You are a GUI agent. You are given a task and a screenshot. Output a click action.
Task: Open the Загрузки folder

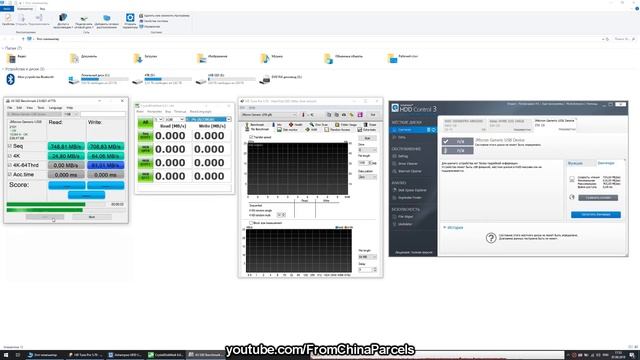click(145, 58)
